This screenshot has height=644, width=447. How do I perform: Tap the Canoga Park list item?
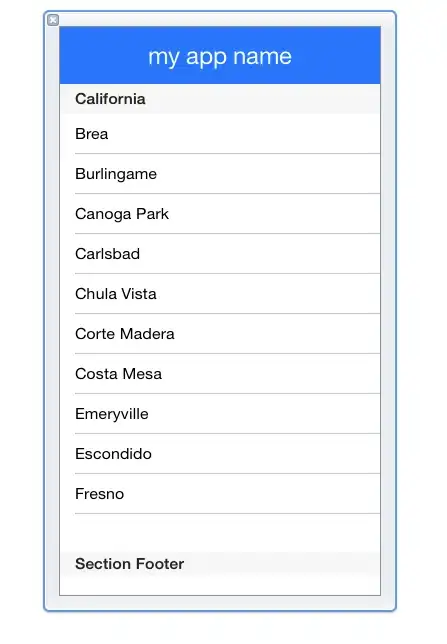220,214
